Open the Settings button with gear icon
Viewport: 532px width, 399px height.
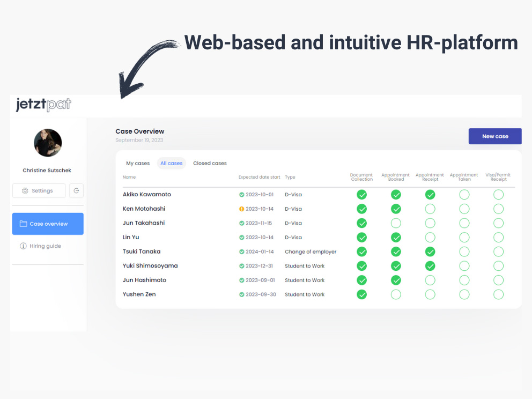pyautogui.click(x=39, y=191)
